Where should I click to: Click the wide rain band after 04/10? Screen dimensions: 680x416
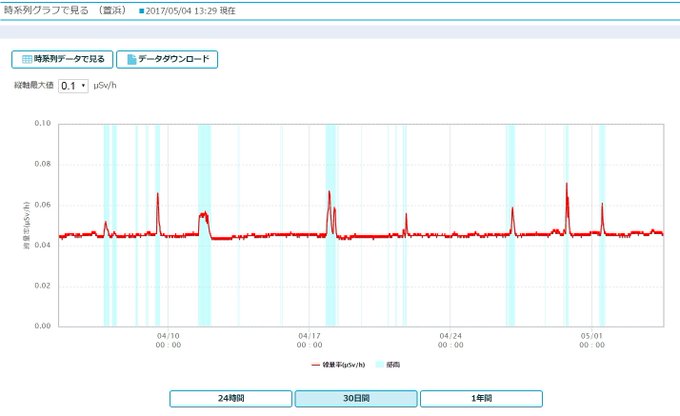pyautogui.click(x=204, y=226)
